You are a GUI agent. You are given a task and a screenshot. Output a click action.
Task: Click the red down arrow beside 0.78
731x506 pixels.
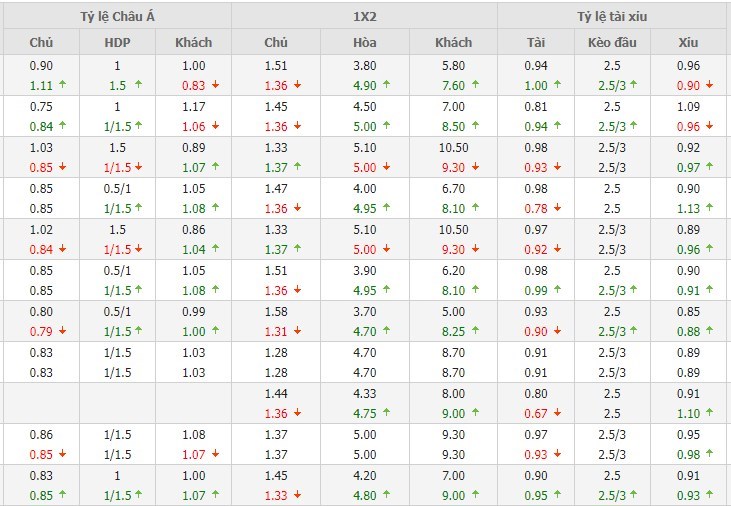552,208
